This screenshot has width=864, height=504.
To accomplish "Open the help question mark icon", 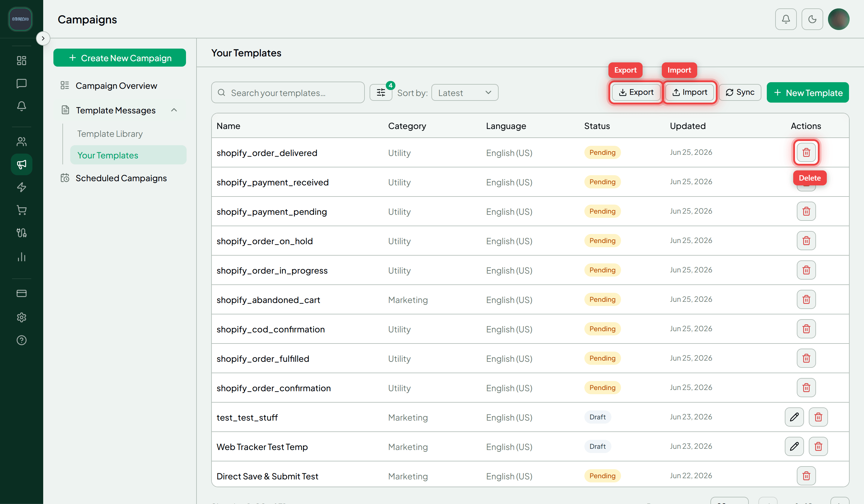I will click(x=22, y=340).
